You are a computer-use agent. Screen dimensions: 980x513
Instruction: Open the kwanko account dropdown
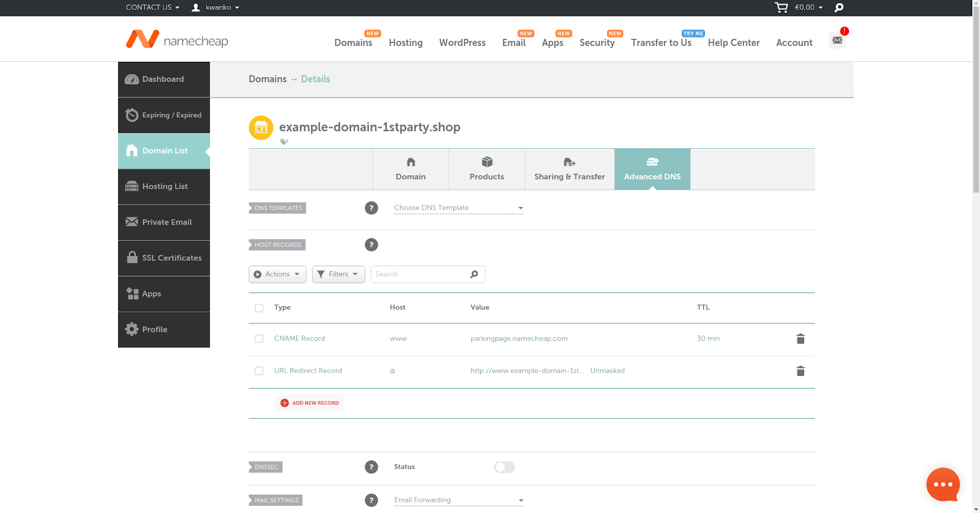tap(222, 7)
